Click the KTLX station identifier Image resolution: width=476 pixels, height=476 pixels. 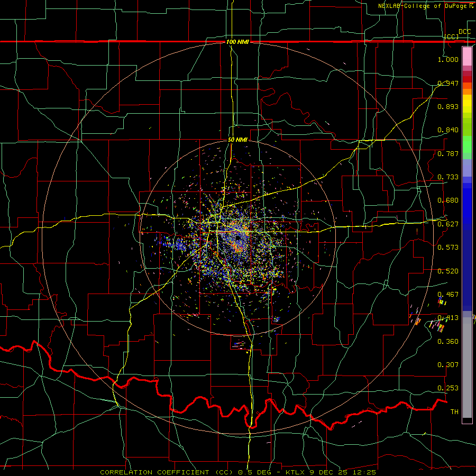coord(296,472)
